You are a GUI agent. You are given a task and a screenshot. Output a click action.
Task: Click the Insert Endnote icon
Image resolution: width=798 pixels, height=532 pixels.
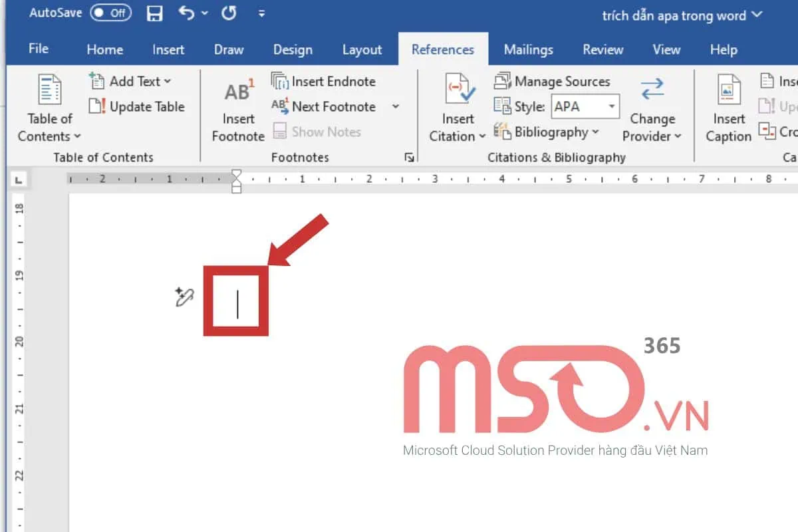tap(279, 82)
